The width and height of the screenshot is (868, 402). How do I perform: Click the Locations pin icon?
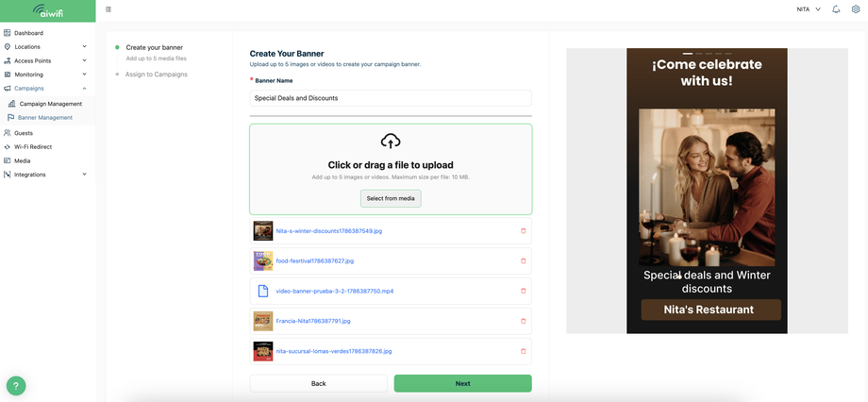click(8, 47)
